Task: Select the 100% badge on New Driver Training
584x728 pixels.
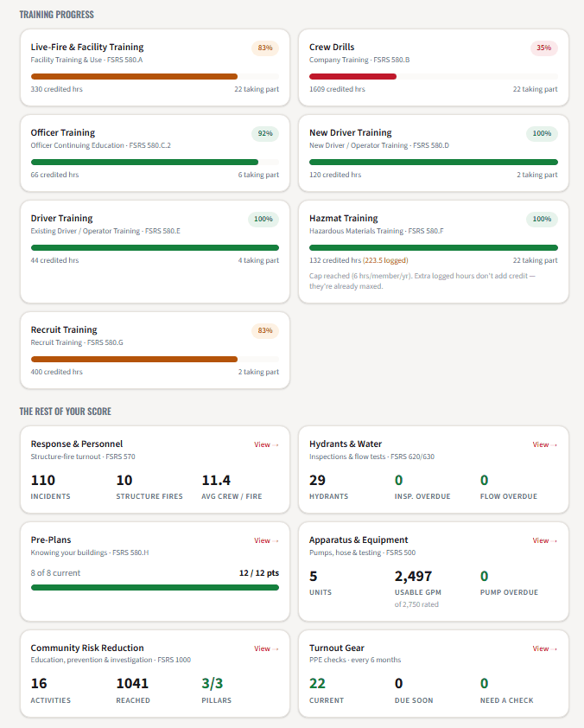Action: 542,134
